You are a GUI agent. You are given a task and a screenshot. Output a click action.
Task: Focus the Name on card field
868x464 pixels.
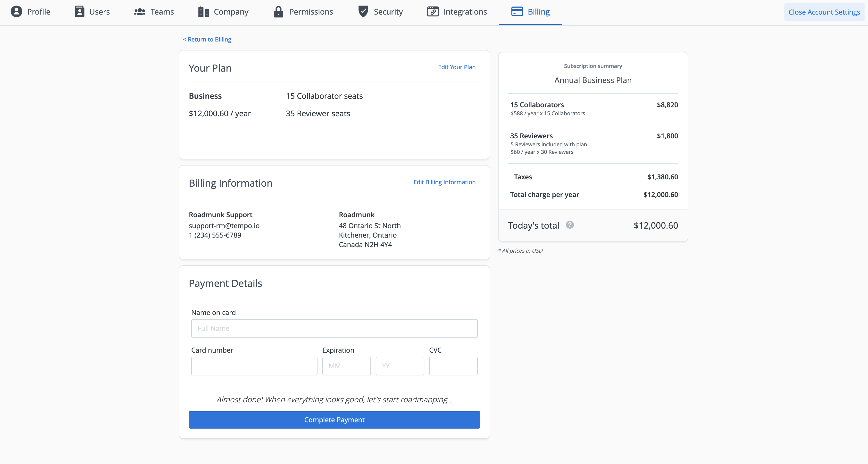coord(334,328)
